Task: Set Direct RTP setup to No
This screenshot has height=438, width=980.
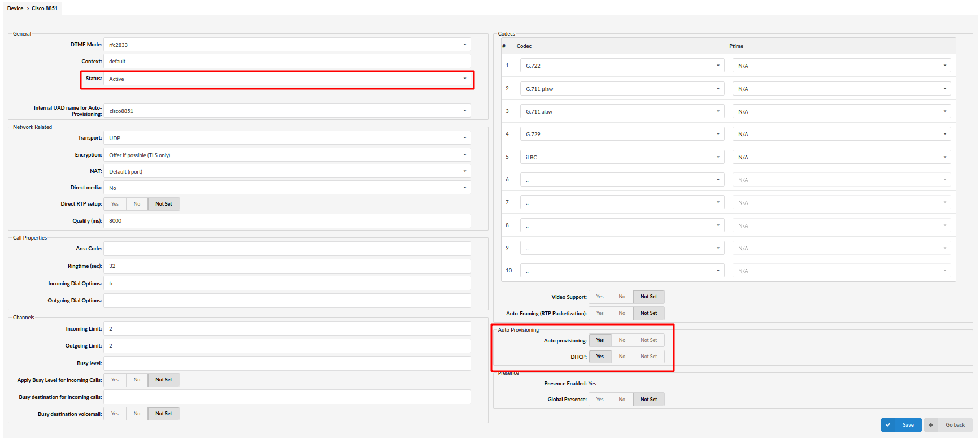Action: [x=137, y=204]
